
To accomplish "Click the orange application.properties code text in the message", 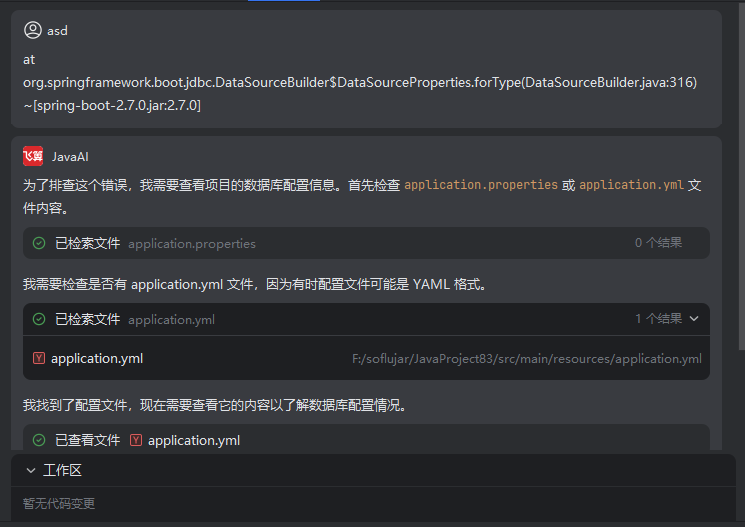I will point(481,185).
